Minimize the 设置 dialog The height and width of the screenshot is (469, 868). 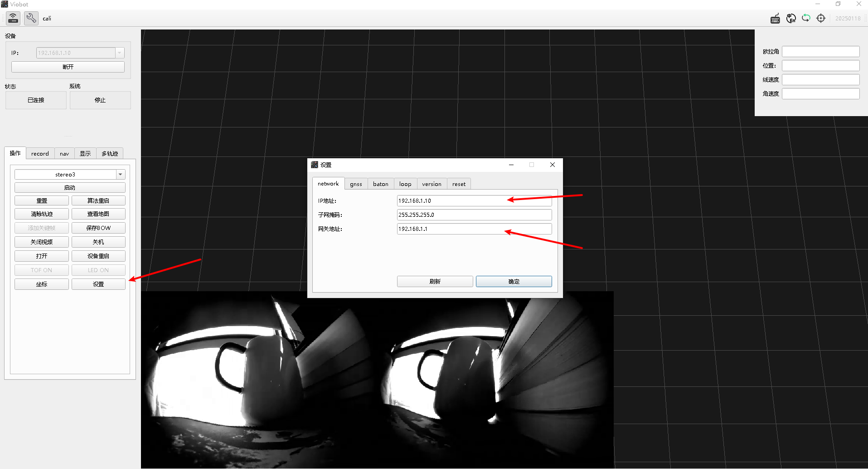[x=511, y=165]
